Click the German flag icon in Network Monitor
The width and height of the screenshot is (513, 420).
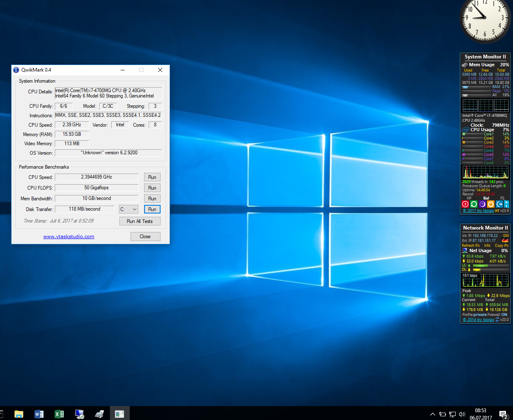505,241
